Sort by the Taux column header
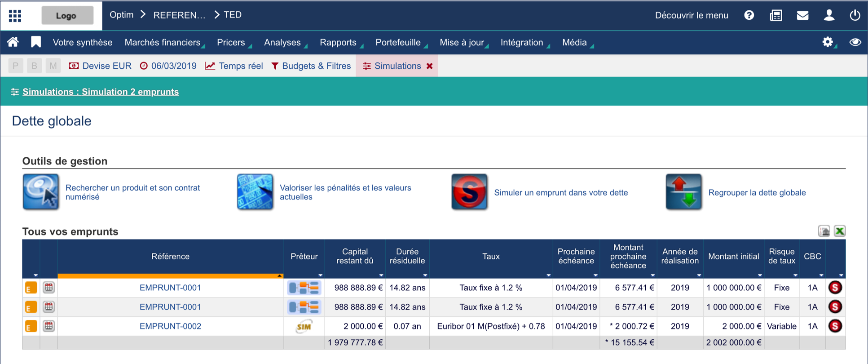This screenshot has height=364, width=868. click(491, 257)
